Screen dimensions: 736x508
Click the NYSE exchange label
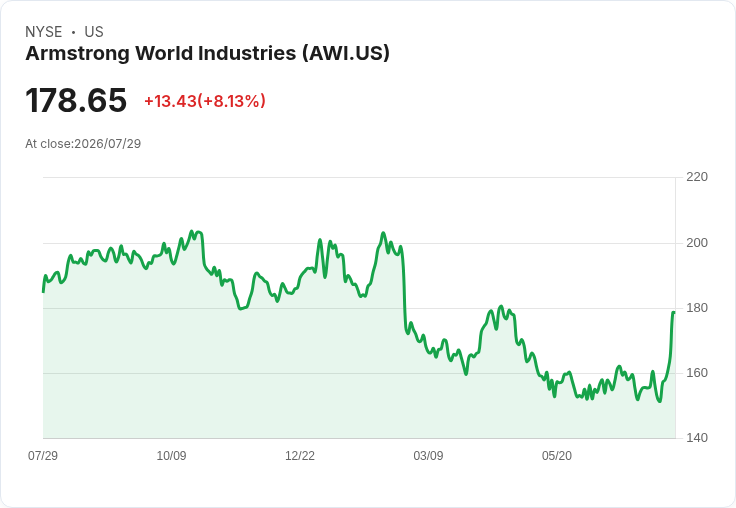44,32
